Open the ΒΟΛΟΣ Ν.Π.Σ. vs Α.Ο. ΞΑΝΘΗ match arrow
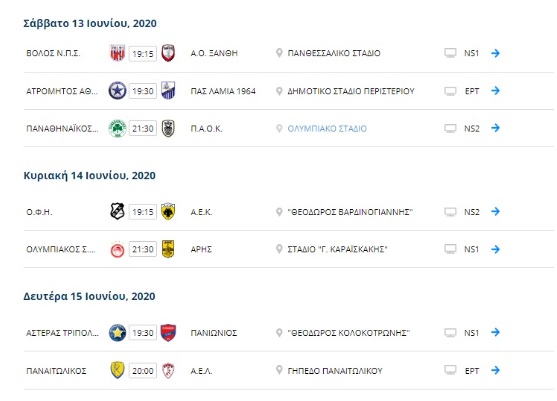 (x=495, y=53)
